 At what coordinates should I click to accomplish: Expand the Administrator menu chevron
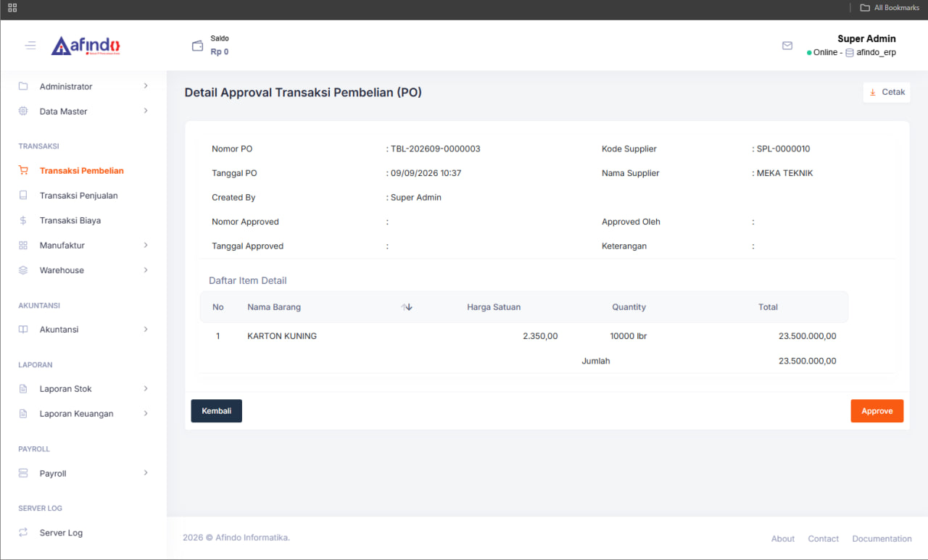pyautogui.click(x=146, y=86)
